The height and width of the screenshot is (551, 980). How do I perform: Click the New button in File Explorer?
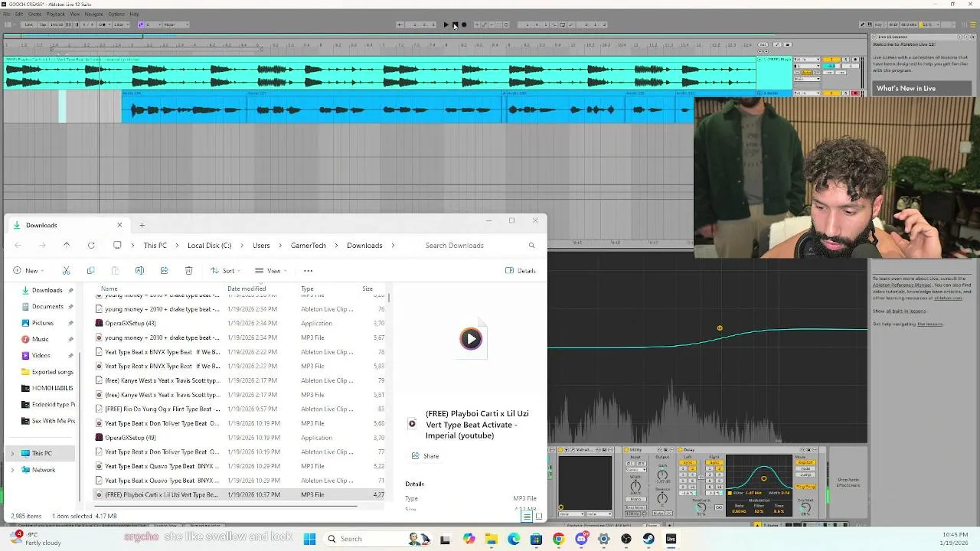click(x=28, y=270)
